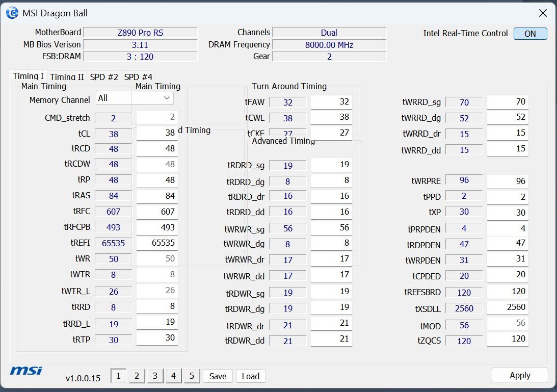The width and height of the screenshot is (557, 392).
Task: Edit the tRDRD_dg input field
Action: (331, 180)
